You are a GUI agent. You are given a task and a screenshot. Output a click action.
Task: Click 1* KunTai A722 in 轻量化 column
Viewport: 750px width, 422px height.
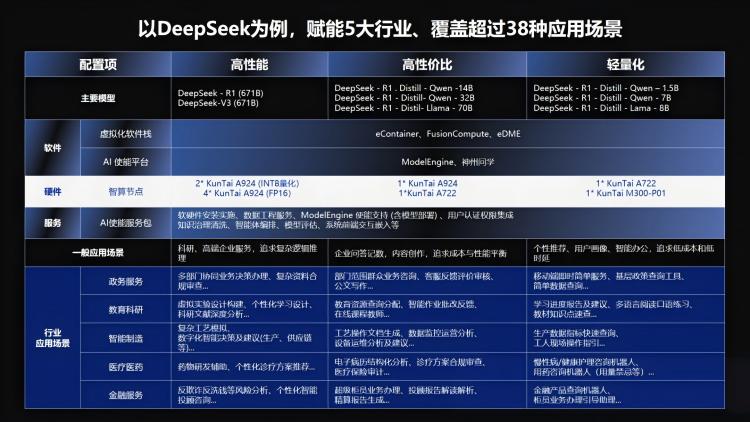(x=625, y=183)
